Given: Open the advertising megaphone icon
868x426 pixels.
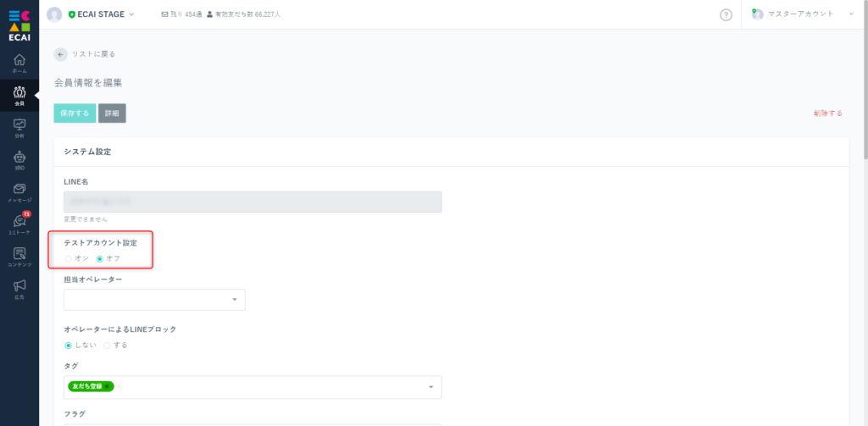Looking at the screenshot, I should coord(19,285).
